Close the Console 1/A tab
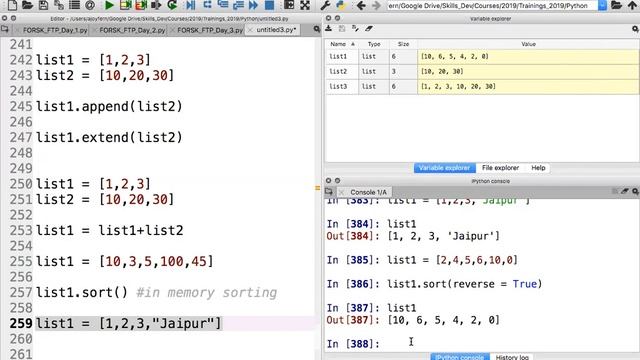Viewport: 640px width, 360px height. point(342,192)
